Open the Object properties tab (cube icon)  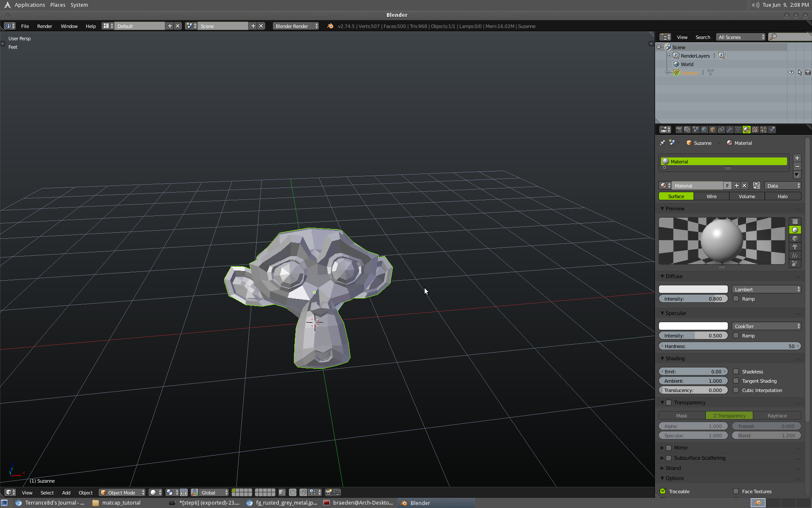coord(713,130)
